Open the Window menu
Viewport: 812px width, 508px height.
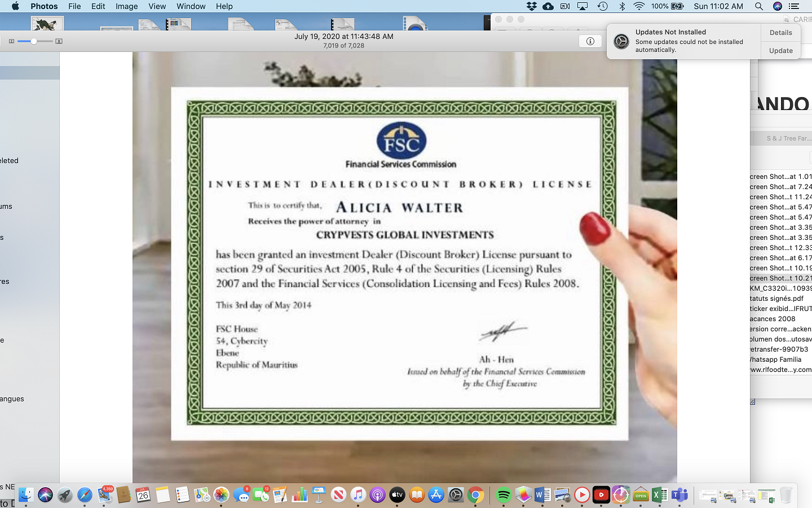click(191, 6)
